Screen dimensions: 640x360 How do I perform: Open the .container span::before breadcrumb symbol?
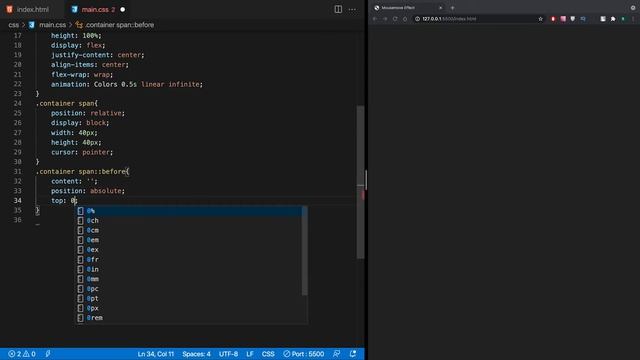tap(120, 25)
